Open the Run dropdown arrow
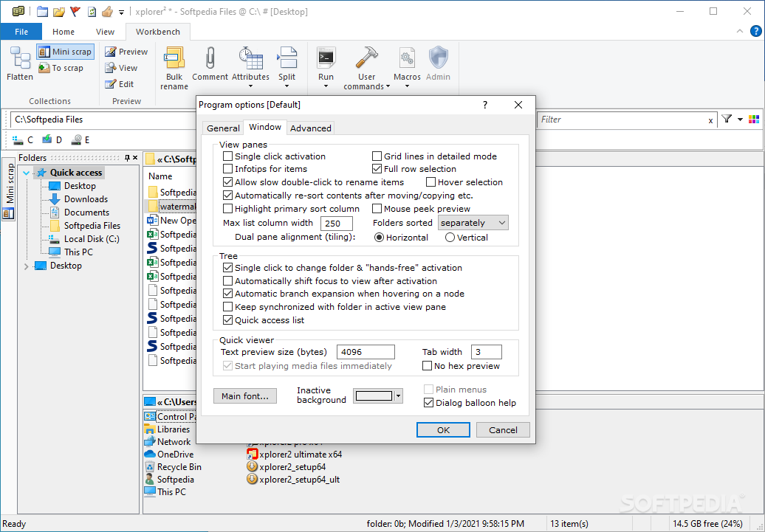The height and width of the screenshot is (532, 765). point(326,87)
